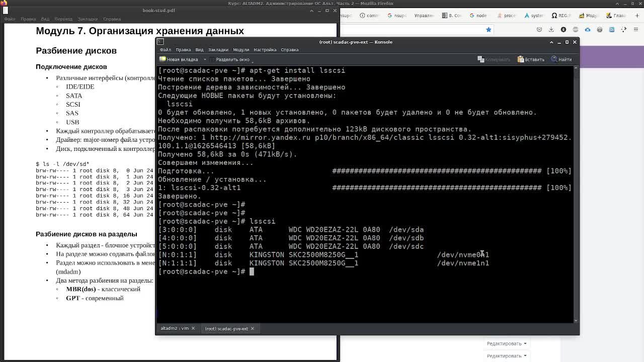The image size is (644, 362).
Task: Click the greyed Копировать toolbar button
Action: point(494,59)
